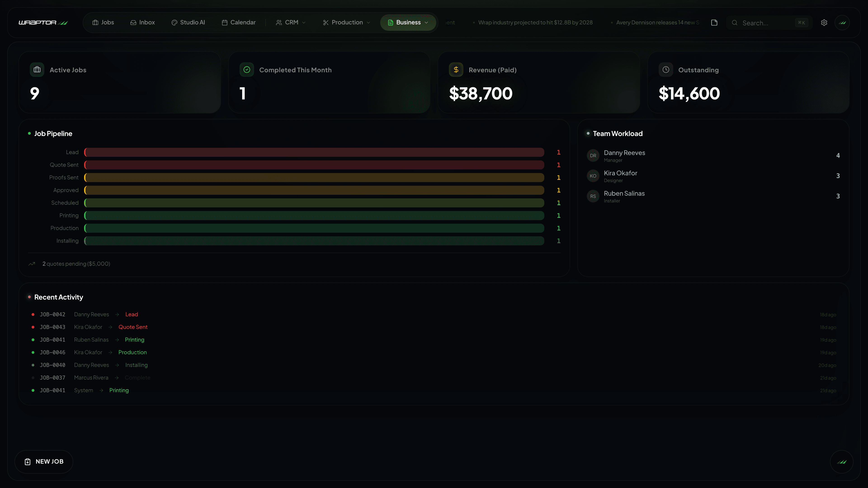The height and width of the screenshot is (488, 868).
Task: Click the clock icon on the Outstanding card
Action: tap(665, 70)
